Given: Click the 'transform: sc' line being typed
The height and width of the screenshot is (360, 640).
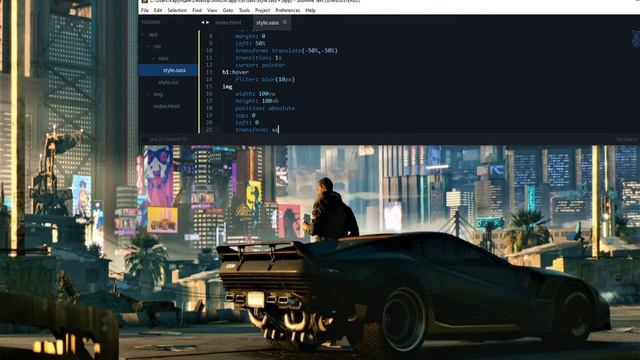Looking at the screenshot, I should 257,130.
